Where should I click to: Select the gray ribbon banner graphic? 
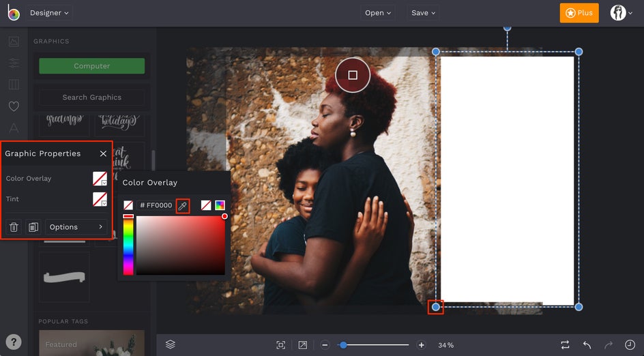64,277
